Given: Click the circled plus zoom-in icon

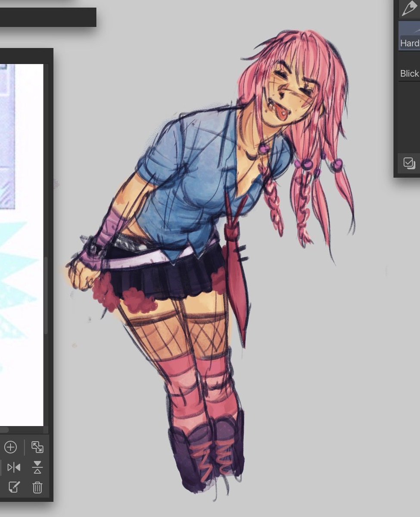Looking at the screenshot, I should [10, 447].
